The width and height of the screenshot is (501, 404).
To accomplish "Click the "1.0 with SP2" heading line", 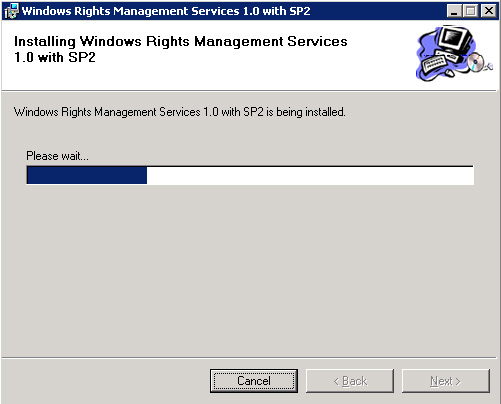I will 55,57.
